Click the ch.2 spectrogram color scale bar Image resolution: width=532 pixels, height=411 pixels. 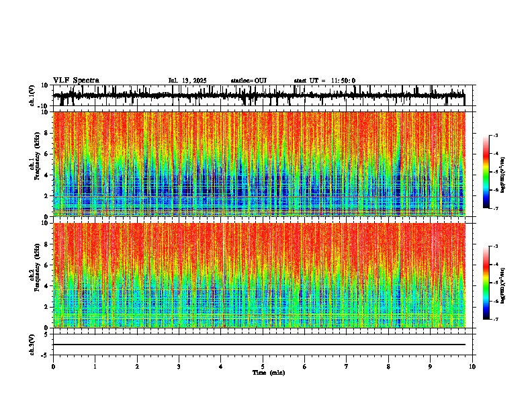(x=486, y=283)
